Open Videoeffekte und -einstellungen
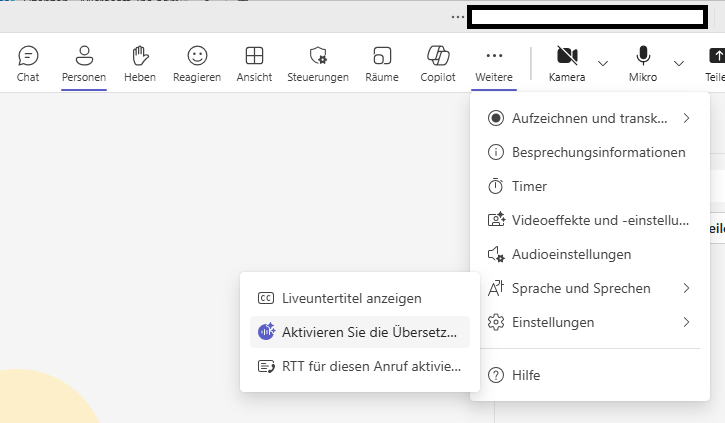The image size is (725, 423). pos(590,220)
